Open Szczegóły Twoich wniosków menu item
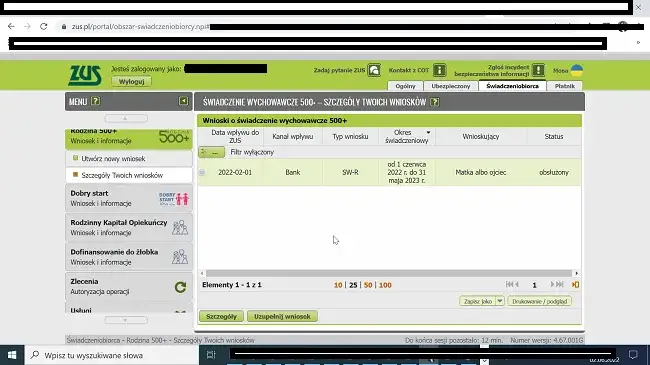Screen dimensions: 650x365 (129, 175)
